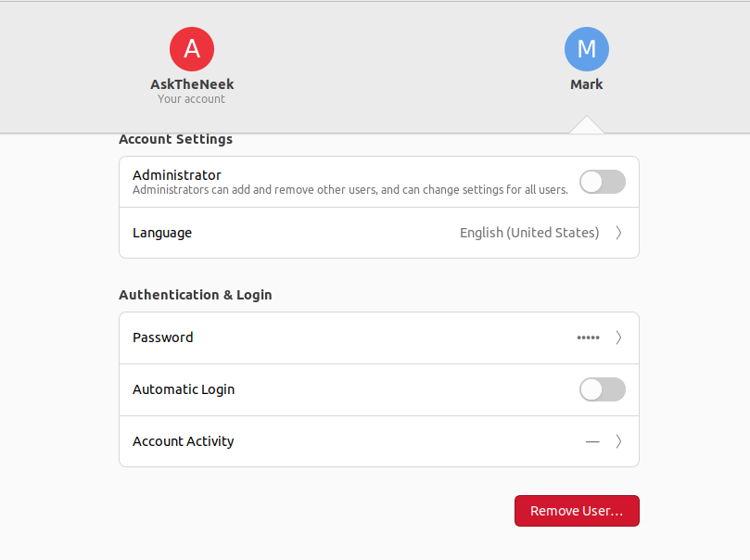This screenshot has height=560, width=750.
Task: Click the Language row label
Action: tap(162, 233)
